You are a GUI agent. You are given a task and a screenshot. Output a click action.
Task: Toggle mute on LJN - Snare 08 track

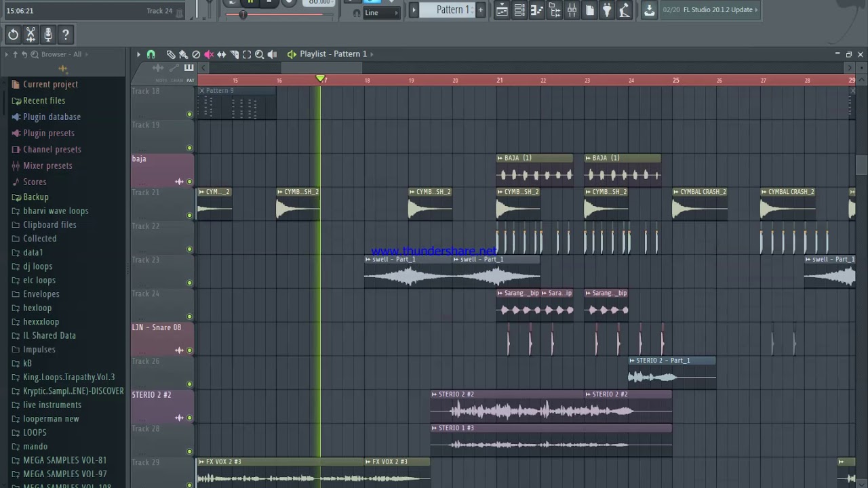point(189,350)
